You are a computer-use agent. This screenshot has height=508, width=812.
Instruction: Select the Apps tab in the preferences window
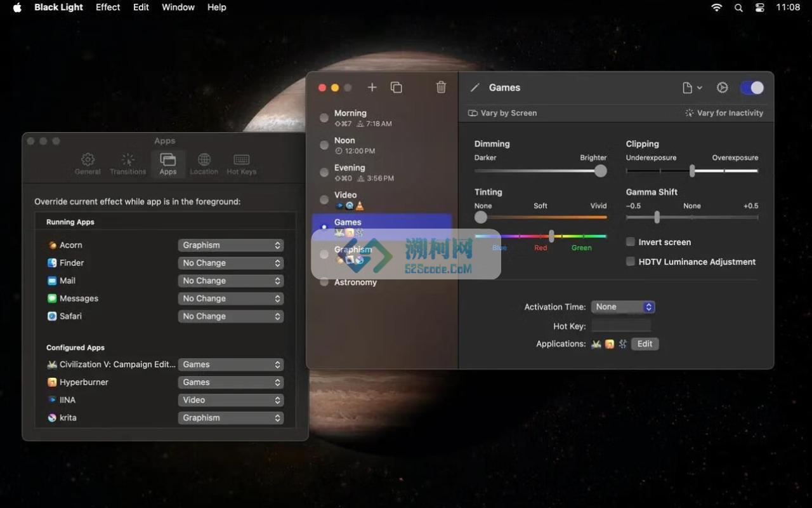(168, 164)
